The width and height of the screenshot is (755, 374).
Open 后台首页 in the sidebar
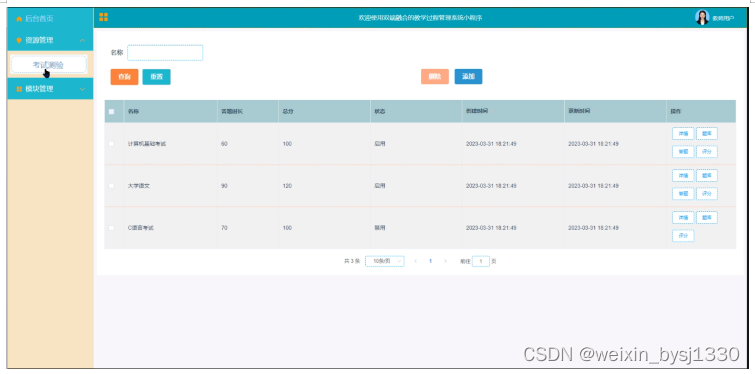click(x=50, y=19)
